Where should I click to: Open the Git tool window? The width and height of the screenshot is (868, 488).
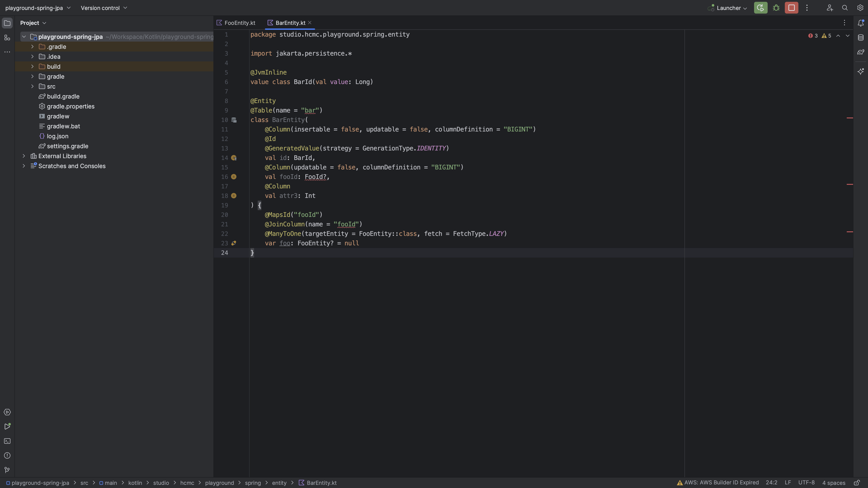tap(7, 470)
